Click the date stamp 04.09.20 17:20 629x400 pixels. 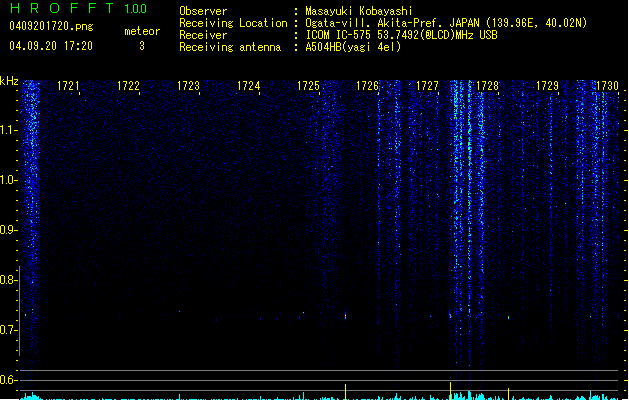pyautogui.click(x=51, y=46)
